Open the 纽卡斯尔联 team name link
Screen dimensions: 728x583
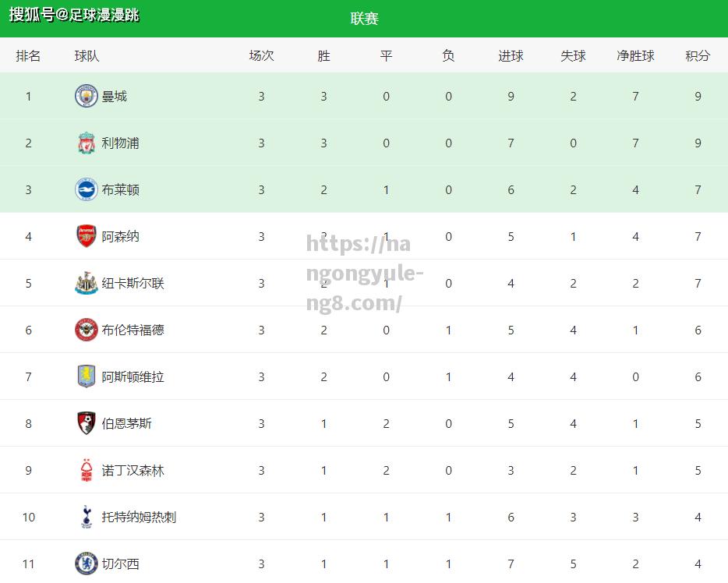133,283
